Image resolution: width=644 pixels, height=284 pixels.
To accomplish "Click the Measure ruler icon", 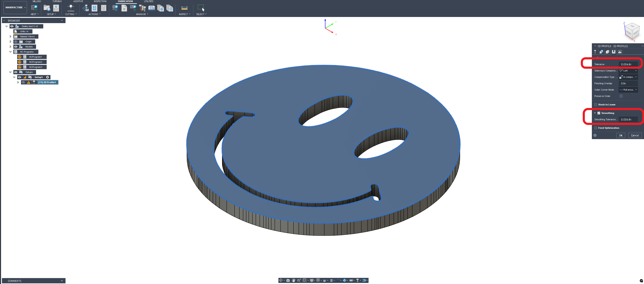I will click(x=184, y=8).
